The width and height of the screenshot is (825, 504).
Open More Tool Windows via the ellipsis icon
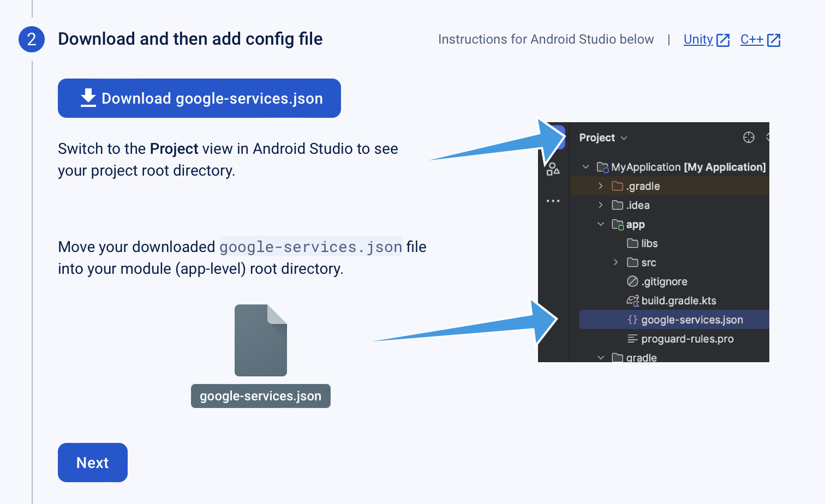(553, 201)
